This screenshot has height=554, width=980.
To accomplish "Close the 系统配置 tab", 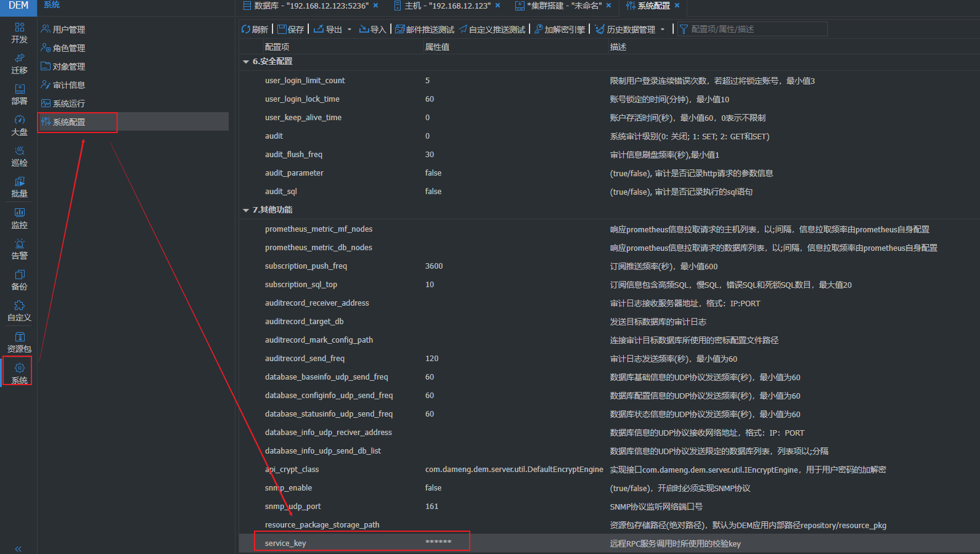I will click(677, 6).
